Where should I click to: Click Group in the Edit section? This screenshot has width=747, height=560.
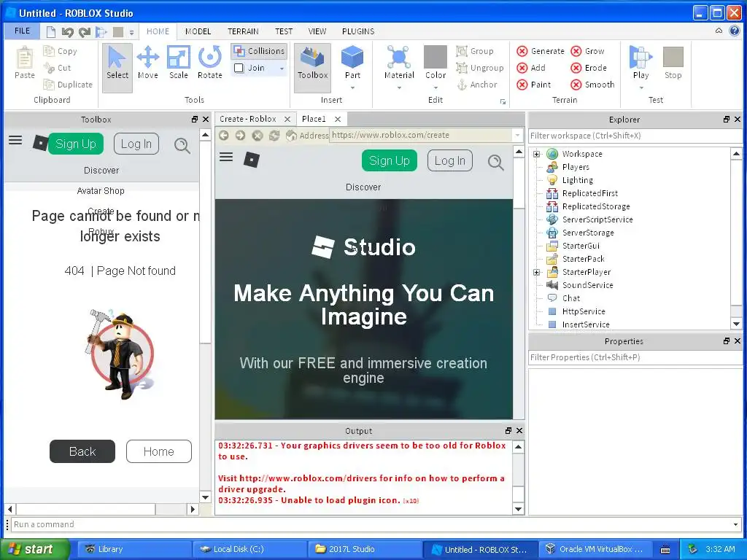(475, 51)
